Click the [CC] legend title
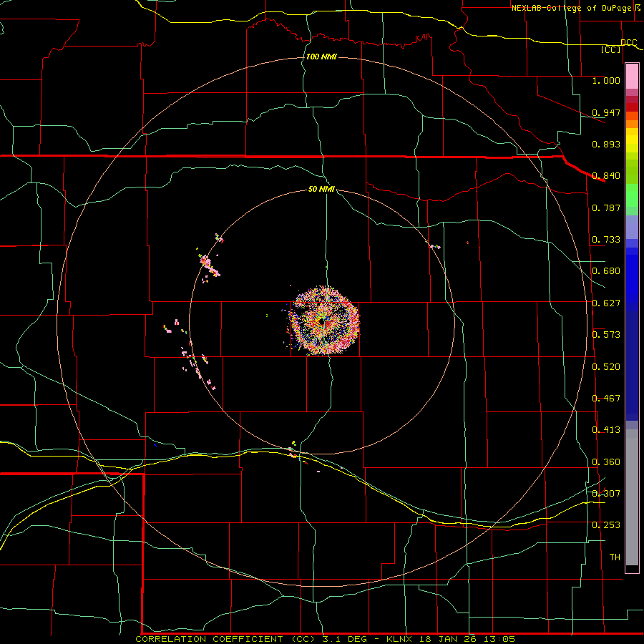The width and height of the screenshot is (644, 644). point(611,49)
